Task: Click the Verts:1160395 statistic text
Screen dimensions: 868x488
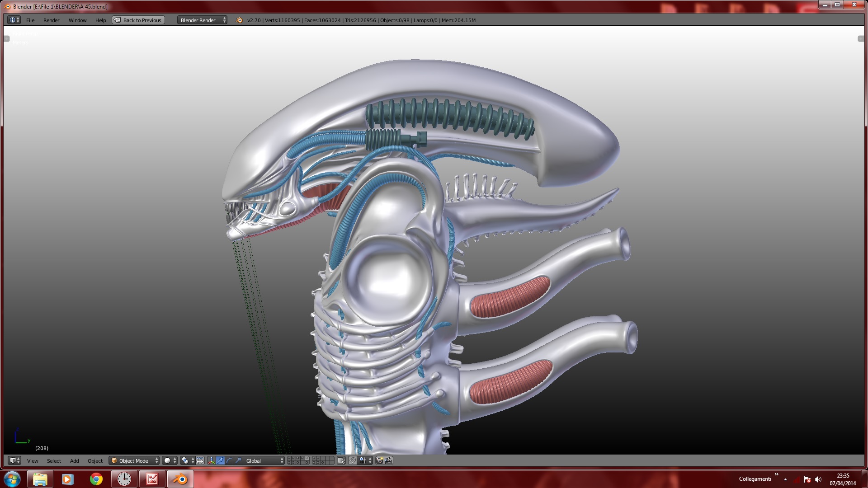Action: pos(283,20)
